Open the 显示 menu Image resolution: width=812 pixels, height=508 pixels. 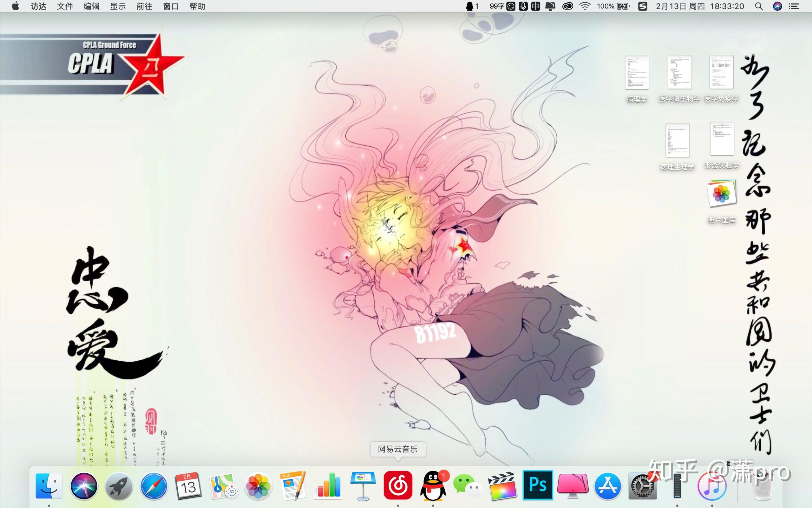point(118,6)
